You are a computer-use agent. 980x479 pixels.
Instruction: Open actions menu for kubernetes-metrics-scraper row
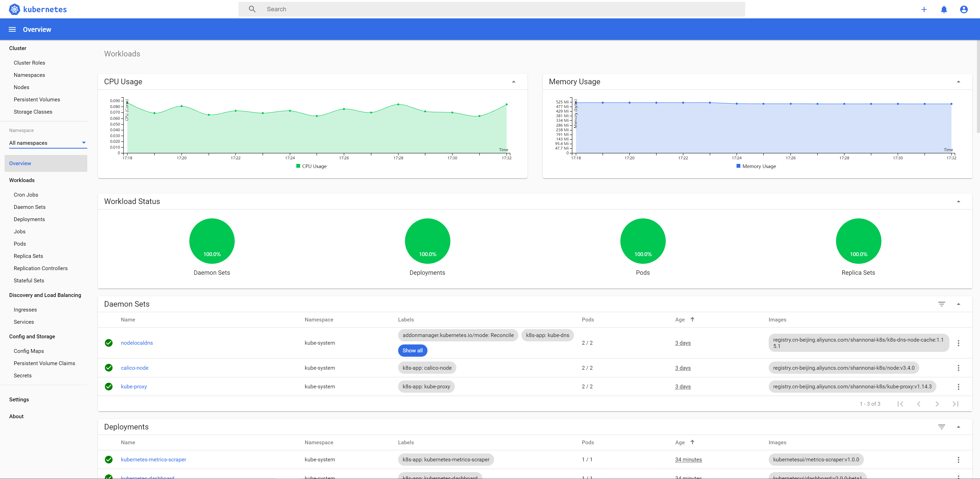[958, 460]
